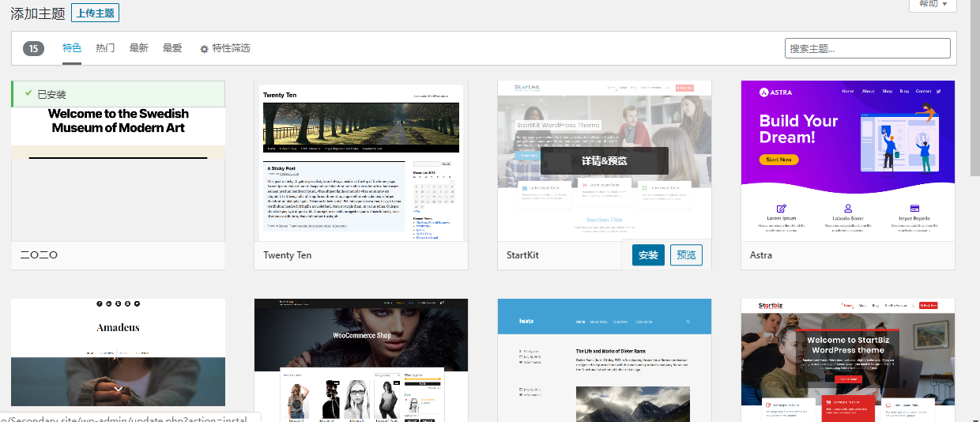
Task: Open the WooCommerce Shop theme thumbnail
Action: (x=361, y=360)
